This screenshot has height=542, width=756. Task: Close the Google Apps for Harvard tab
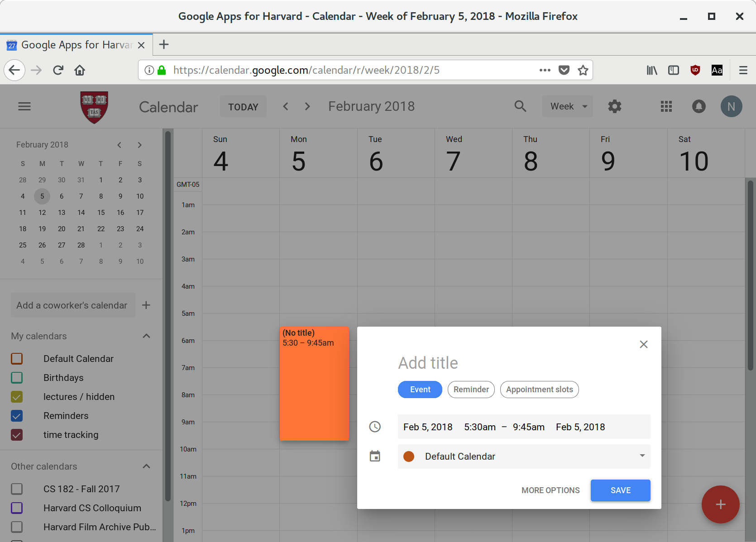(x=141, y=45)
